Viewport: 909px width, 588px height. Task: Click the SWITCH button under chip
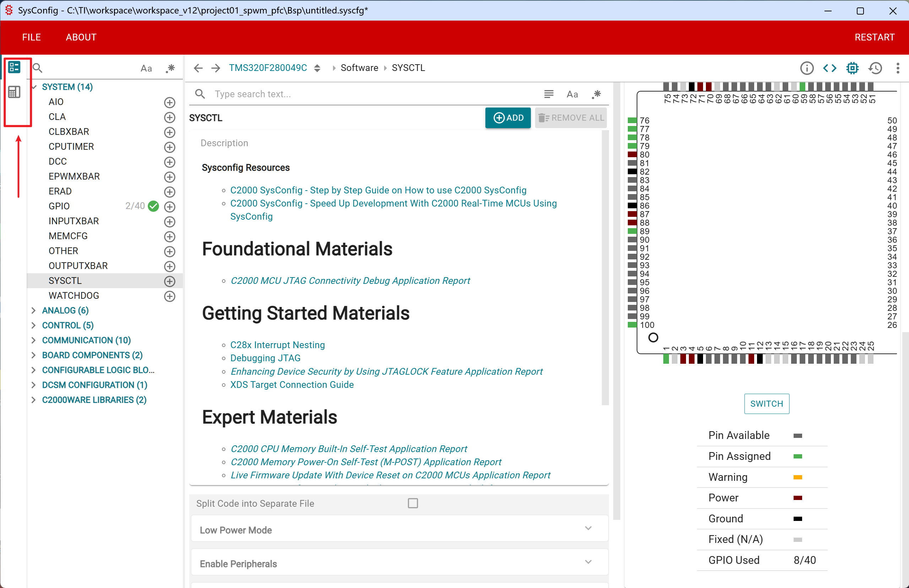(767, 403)
